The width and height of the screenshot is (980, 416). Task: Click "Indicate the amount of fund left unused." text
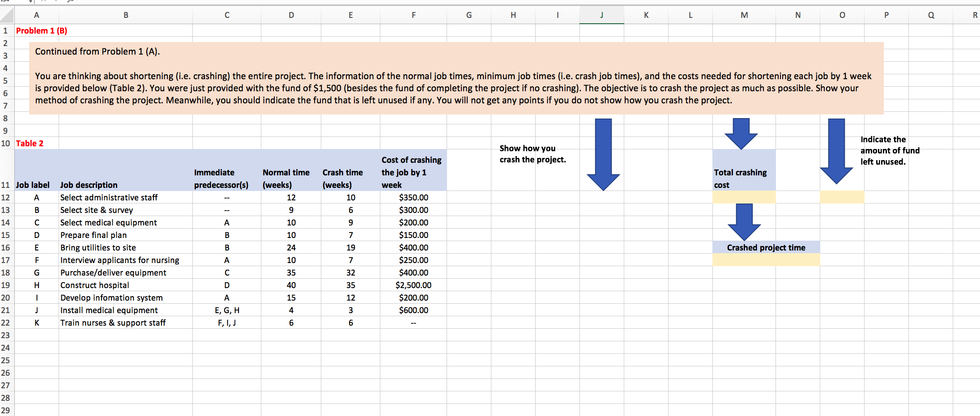(x=890, y=151)
